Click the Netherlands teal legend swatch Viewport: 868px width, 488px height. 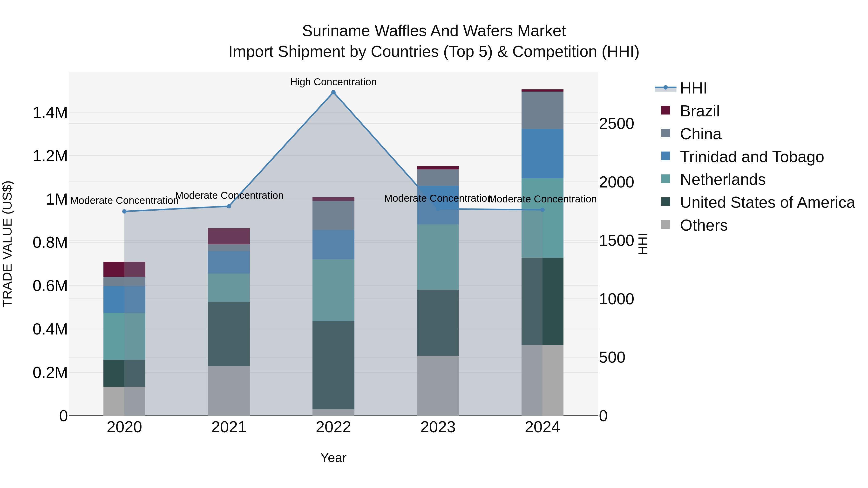click(665, 179)
